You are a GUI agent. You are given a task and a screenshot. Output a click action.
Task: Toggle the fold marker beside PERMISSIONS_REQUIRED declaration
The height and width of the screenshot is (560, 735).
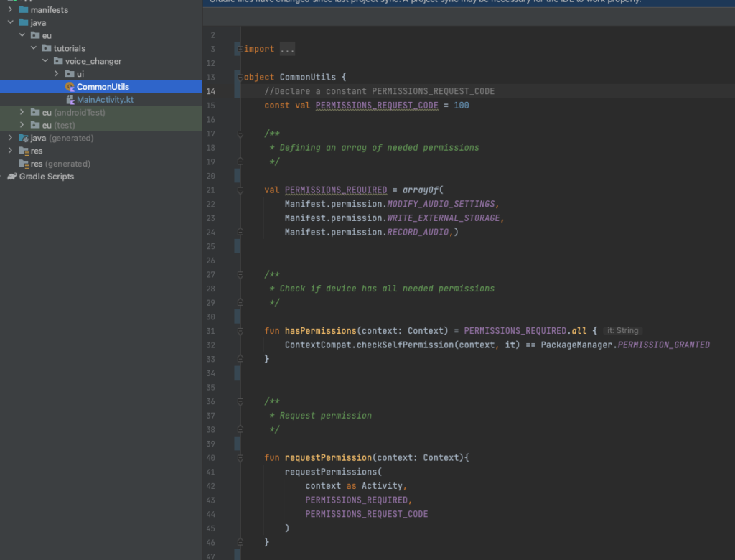point(240,190)
